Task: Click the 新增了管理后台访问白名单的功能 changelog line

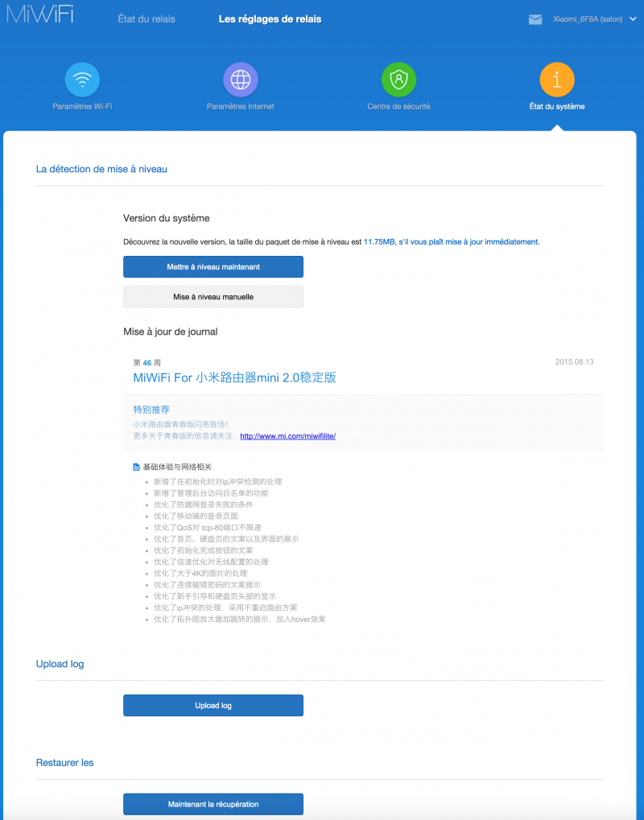Action: tap(211, 493)
